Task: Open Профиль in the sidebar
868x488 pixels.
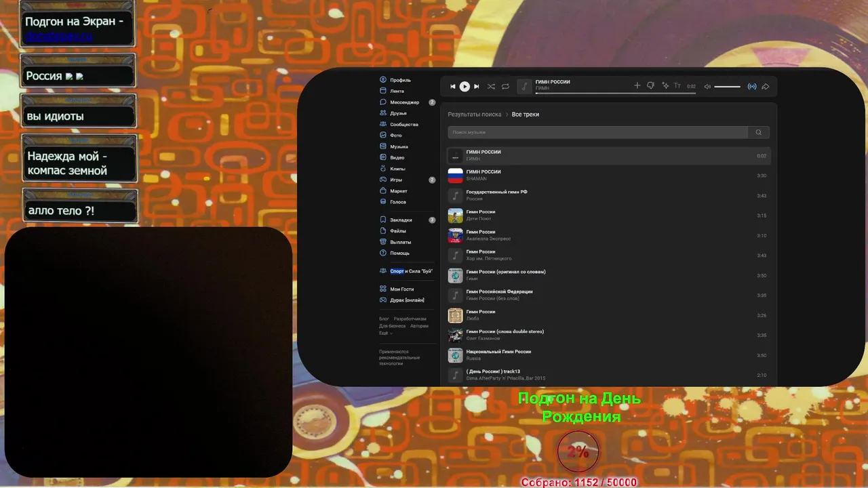Action: click(400, 80)
